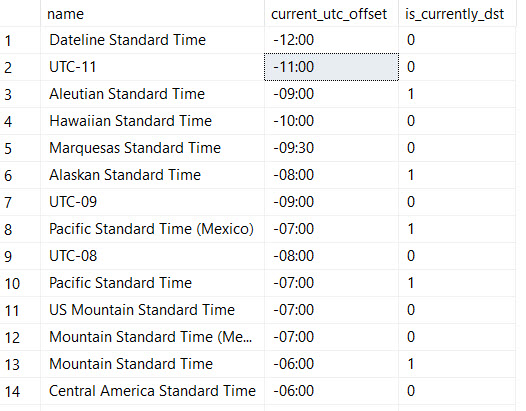This screenshot has height=411, width=526.
Task: Click -06:00 offset of Mountain Standard Time
Action: [331, 364]
